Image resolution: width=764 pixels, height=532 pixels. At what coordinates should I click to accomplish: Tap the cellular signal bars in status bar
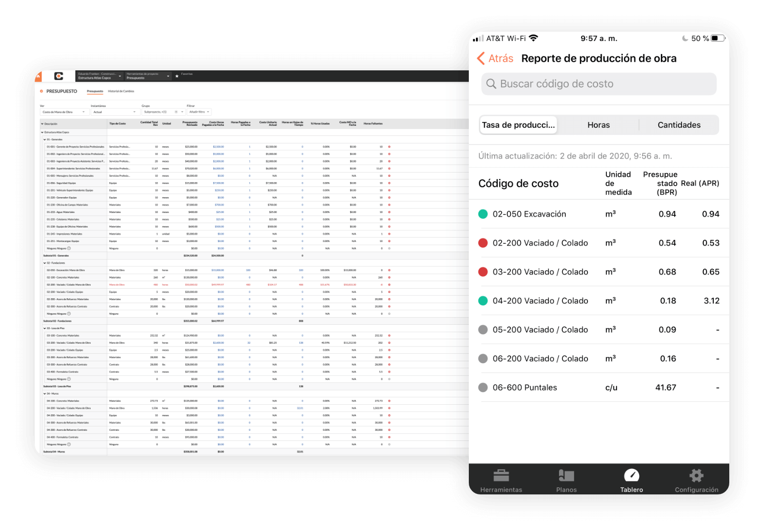pyautogui.click(x=478, y=38)
